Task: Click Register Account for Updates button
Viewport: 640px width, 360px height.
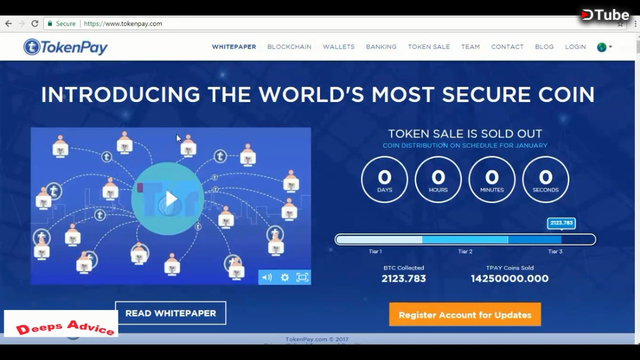Action: [465, 315]
